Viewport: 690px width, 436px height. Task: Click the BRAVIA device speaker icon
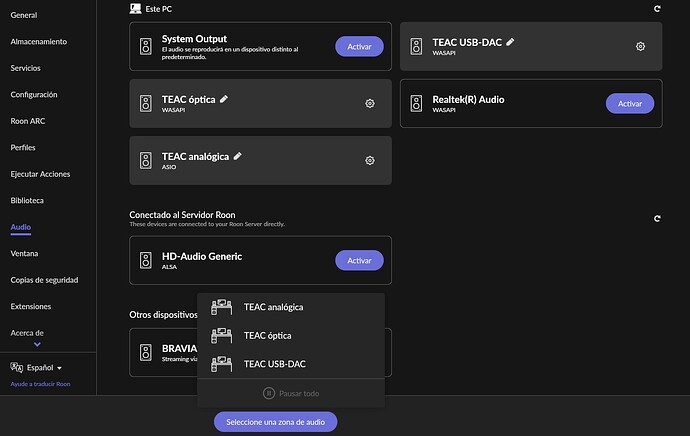tap(146, 352)
